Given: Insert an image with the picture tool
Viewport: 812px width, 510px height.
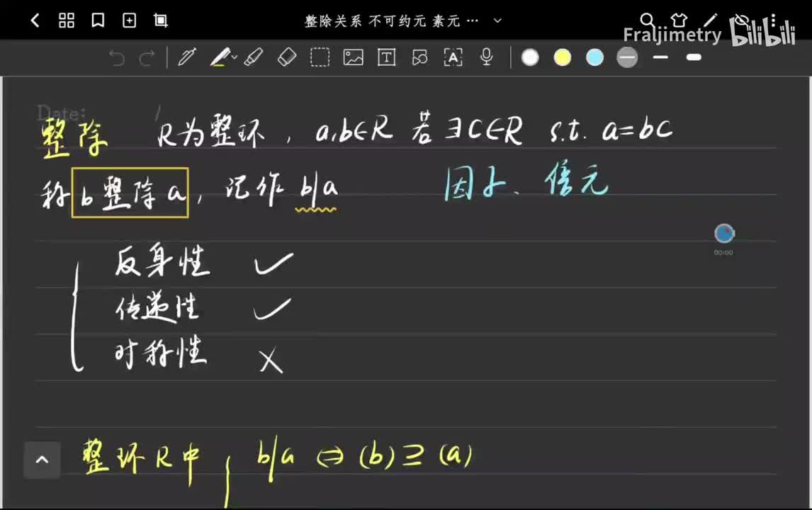Looking at the screenshot, I should pyautogui.click(x=353, y=57).
